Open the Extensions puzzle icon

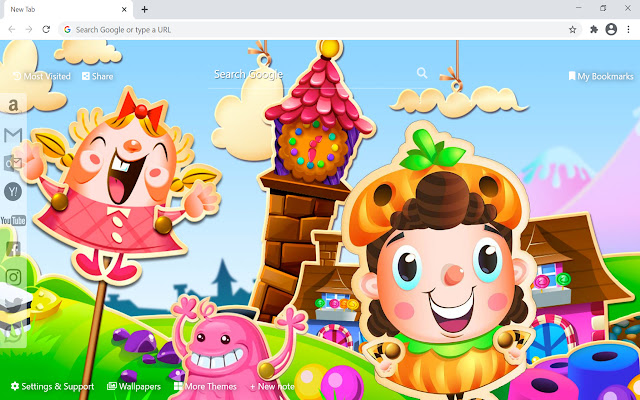point(594,29)
